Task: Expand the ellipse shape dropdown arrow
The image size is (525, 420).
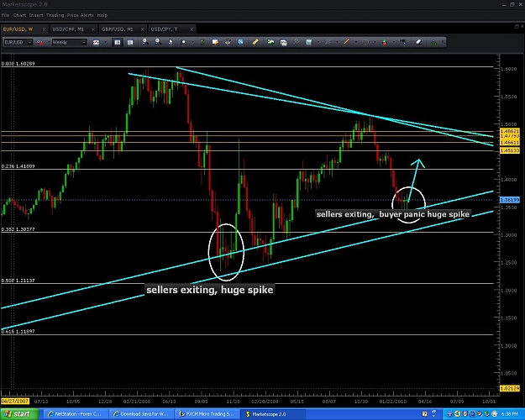Action: click(x=375, y=42)
